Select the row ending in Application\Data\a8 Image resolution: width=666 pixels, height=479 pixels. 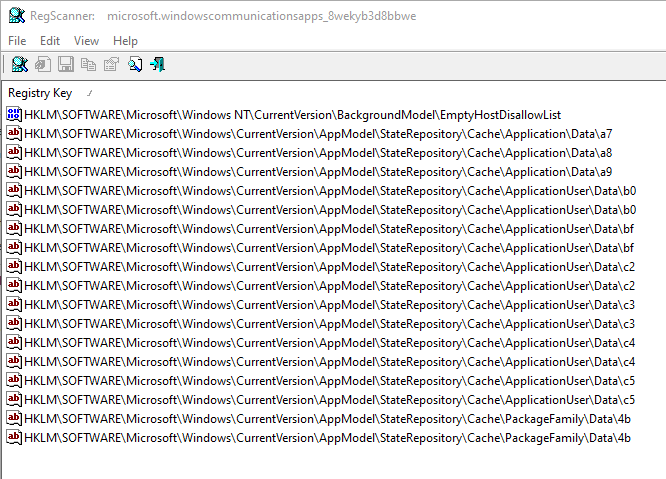(318, 153)
